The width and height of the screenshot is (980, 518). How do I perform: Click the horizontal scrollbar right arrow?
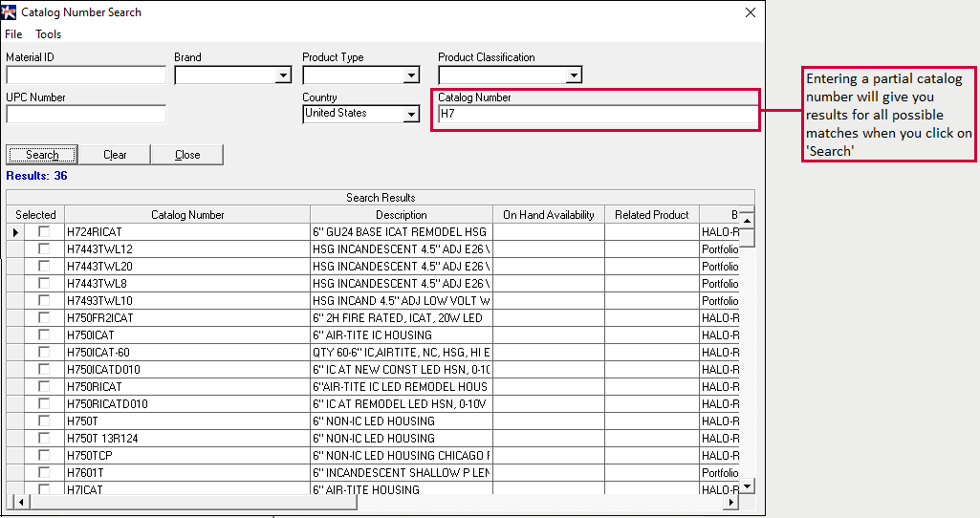[731, 502]
